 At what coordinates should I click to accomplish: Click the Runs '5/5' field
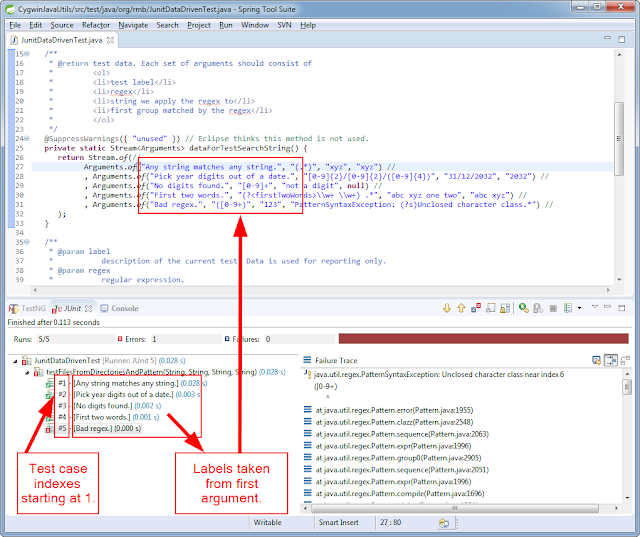[x=75, y=339]
